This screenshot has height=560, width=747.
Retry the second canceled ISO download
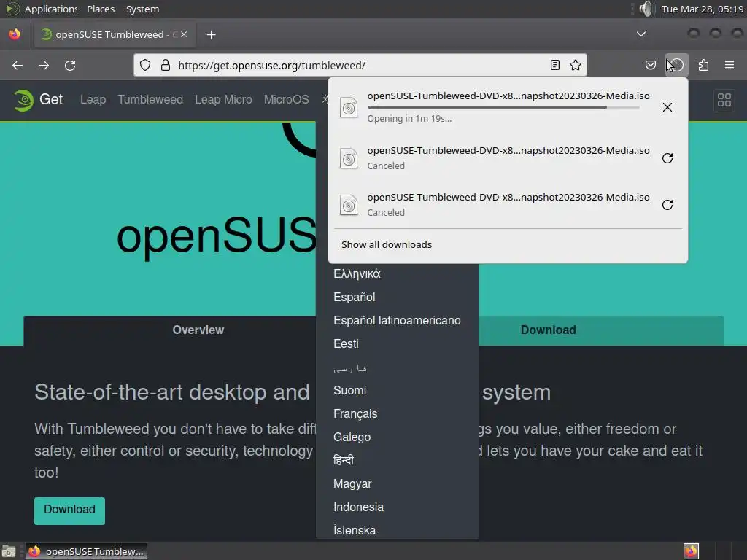click(x=667, y=205)
